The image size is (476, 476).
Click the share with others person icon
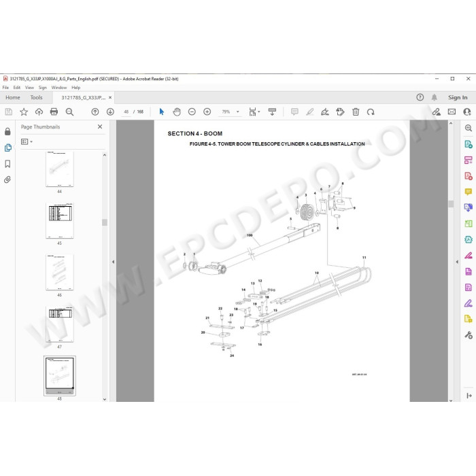point(467,112)
